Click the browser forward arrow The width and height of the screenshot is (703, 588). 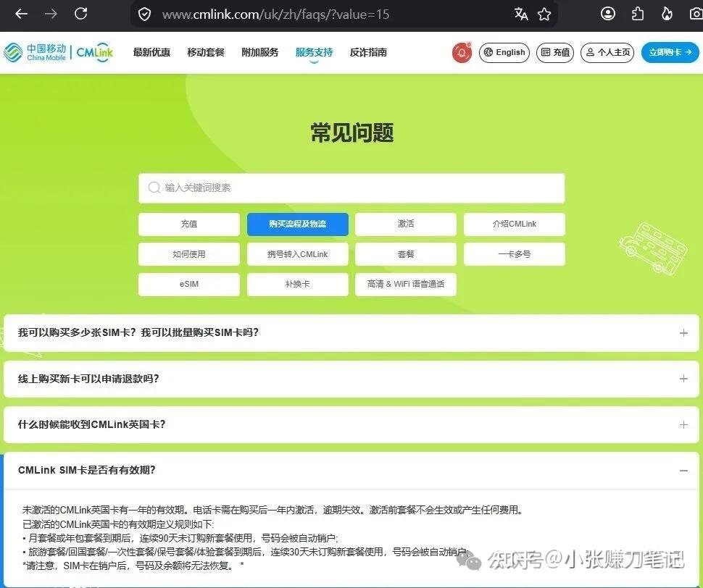pyautogui.click(x=51, y=14)
